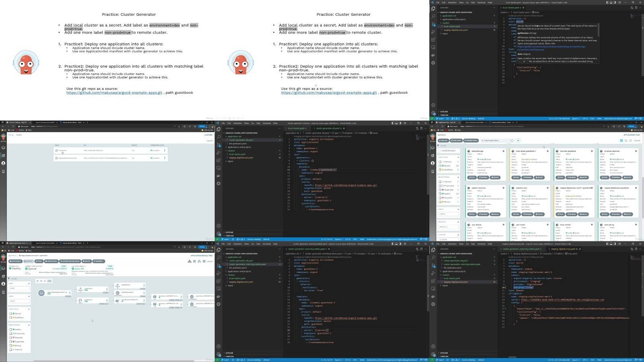Select list view icon on Argo CD Applications page

pos(625,141)
